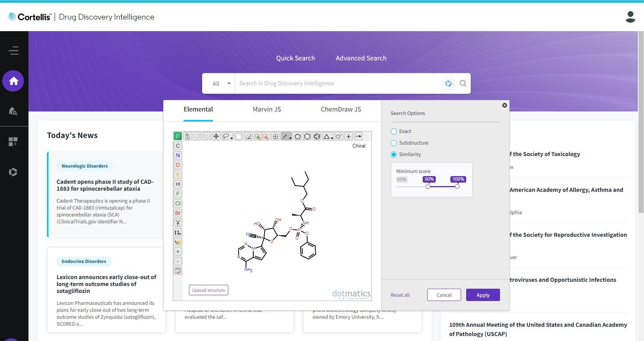Screen dimensions: 644x341
Task: Choose the Nitrogen atom button
Action: point(178,155)
